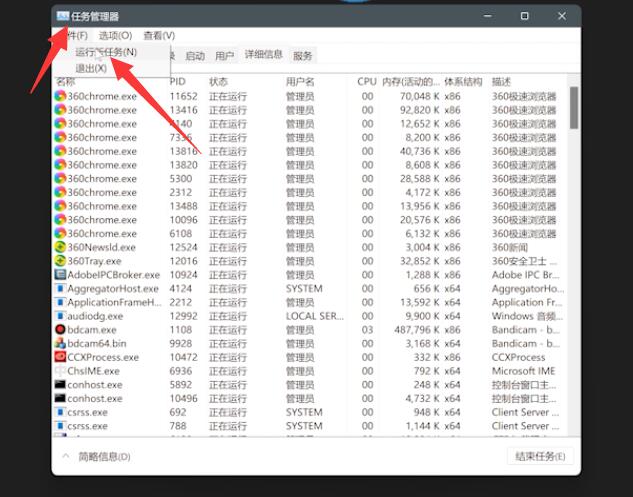
Task: Click the red bdcam.exe record icon
Action: pos(60,329)
